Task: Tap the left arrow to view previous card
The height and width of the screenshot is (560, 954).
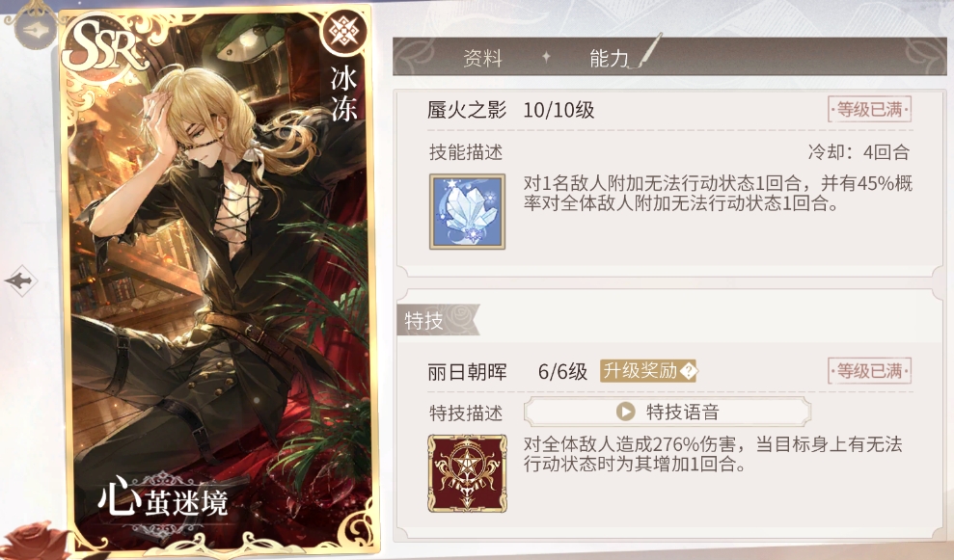Action: tap(21, 280)
